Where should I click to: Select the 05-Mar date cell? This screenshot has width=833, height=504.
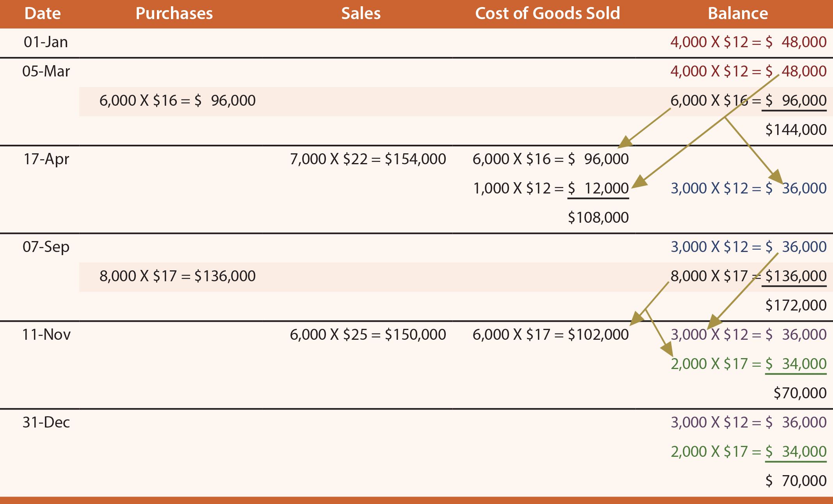coord(46,71)
